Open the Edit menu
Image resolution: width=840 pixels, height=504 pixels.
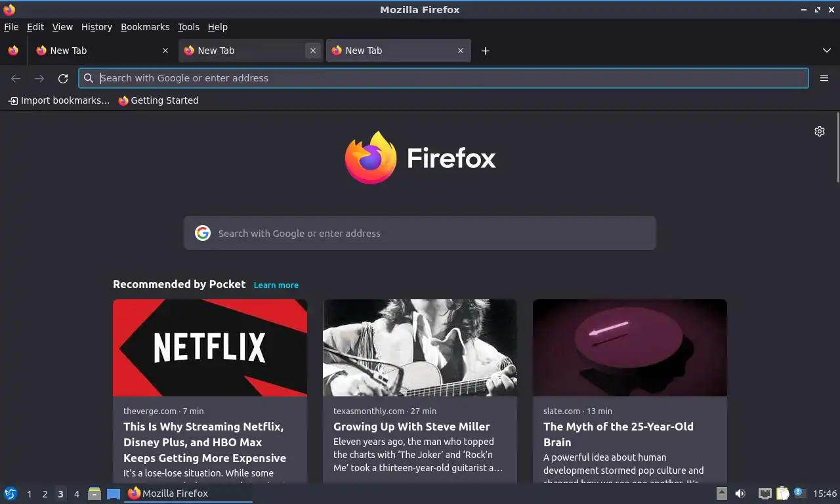point(35,27)
